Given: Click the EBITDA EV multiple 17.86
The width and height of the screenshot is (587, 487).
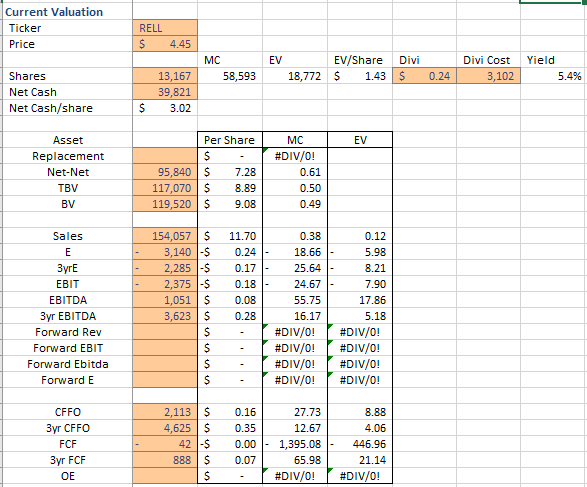Looking at the screenshot, I should (x=360, y=300).
